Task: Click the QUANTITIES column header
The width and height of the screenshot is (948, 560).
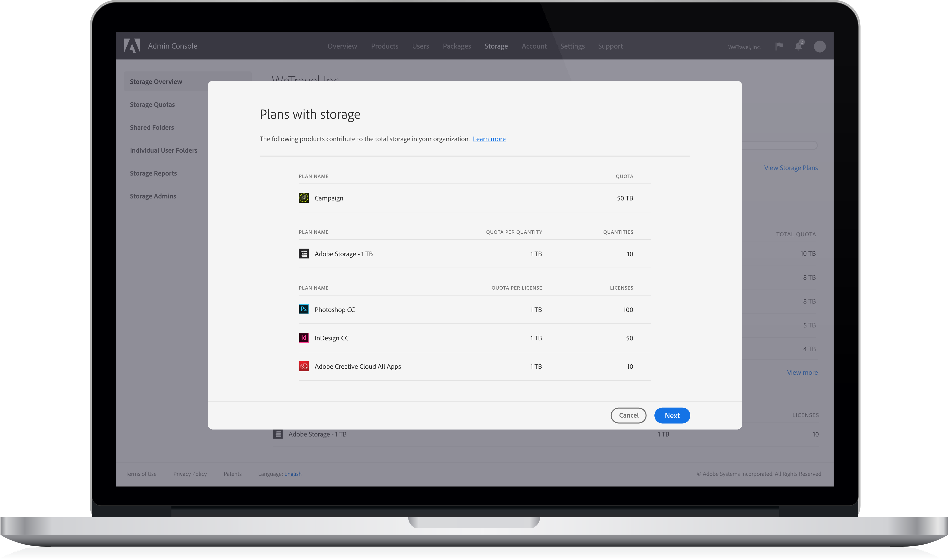Action: point(618,232)
